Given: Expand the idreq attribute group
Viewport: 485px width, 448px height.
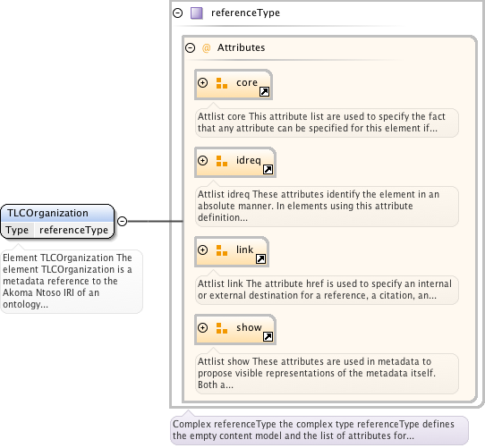Looking at the screenshot, I should click(x=202, y=160).
